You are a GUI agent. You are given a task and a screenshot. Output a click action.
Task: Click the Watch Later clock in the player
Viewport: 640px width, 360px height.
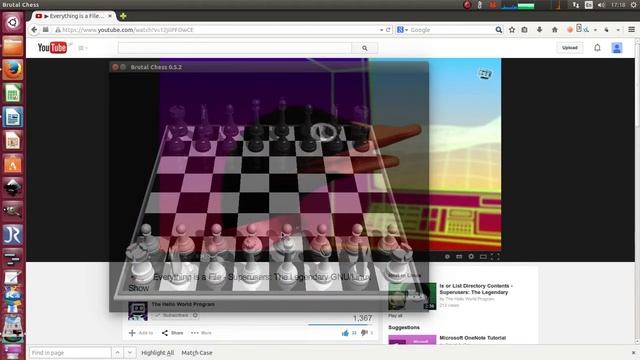click(x=447, y=257)
